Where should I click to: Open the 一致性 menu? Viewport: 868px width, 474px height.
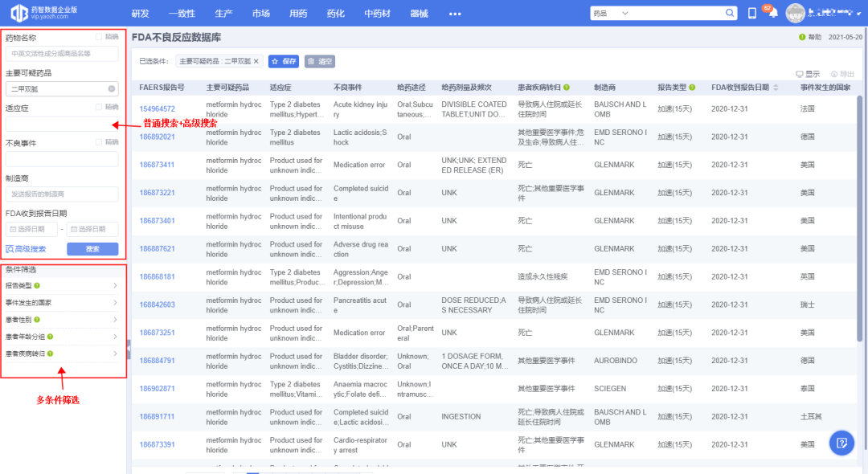[182, 14]
